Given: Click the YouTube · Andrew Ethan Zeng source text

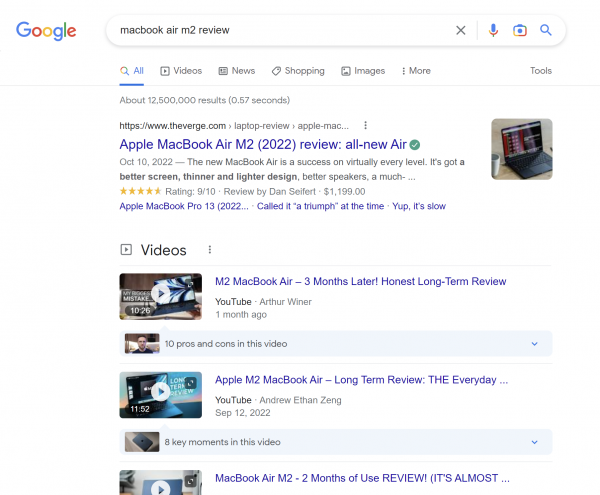Looking at the screenshot, I should 278,400.
